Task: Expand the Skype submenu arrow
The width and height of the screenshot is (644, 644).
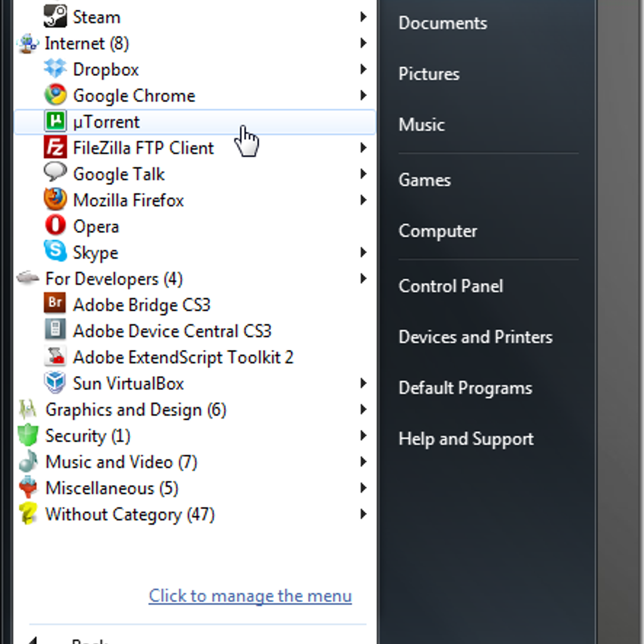Action: 363,252
